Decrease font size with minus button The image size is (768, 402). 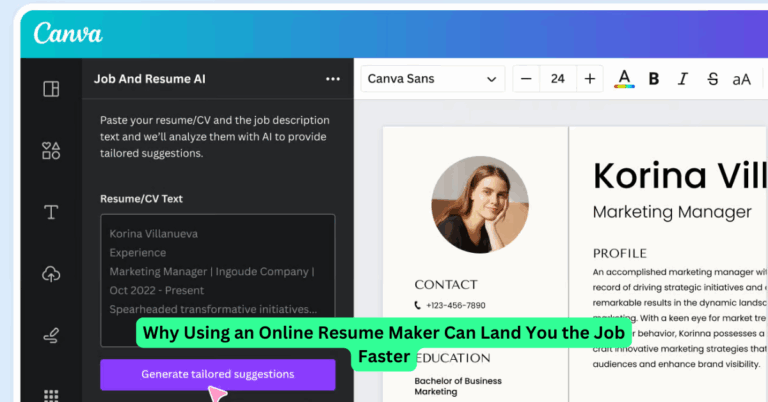pos(526,79)
